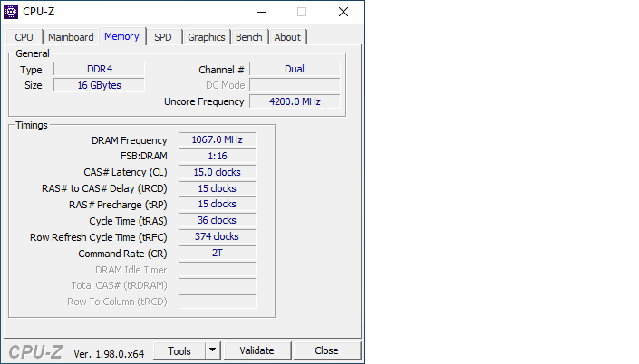639x364 pixels.
Task: Switch to the Graphics tab
Action: coord(207,37)
